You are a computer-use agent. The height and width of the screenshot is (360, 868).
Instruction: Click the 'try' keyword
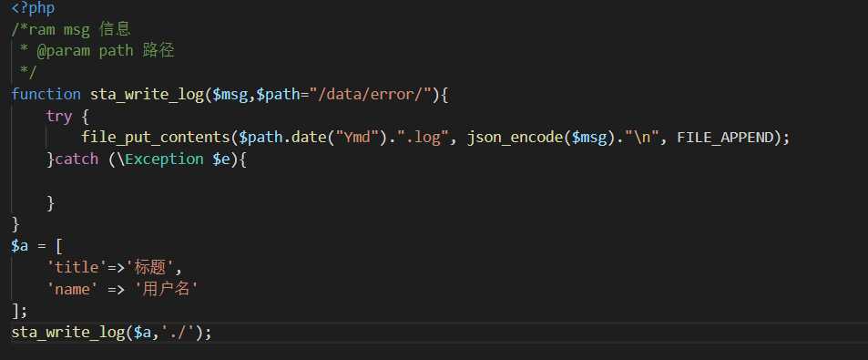pyautogui.click(x=59, y=117)
